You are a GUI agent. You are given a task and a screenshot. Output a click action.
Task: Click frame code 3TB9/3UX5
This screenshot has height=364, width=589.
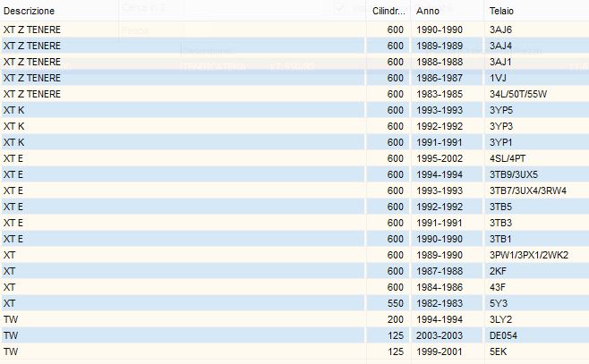514,175
